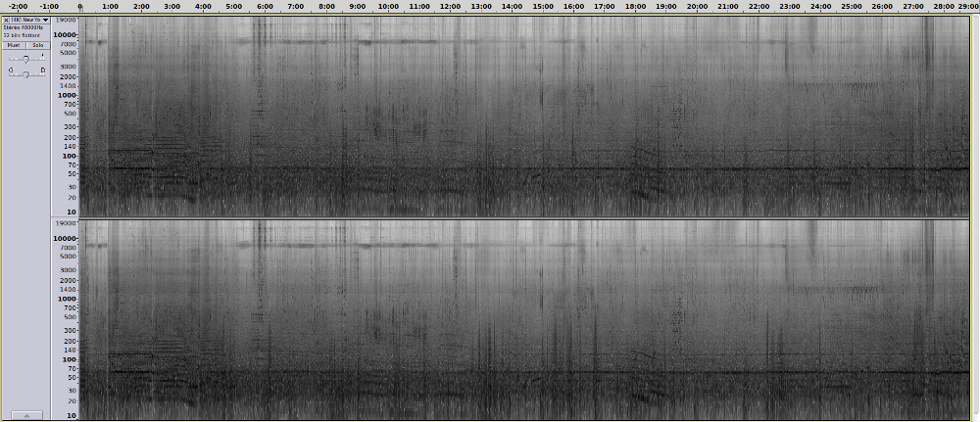Click the pan slider between G and D
Viewport: 980px width, 422px height.
(25, 71)
